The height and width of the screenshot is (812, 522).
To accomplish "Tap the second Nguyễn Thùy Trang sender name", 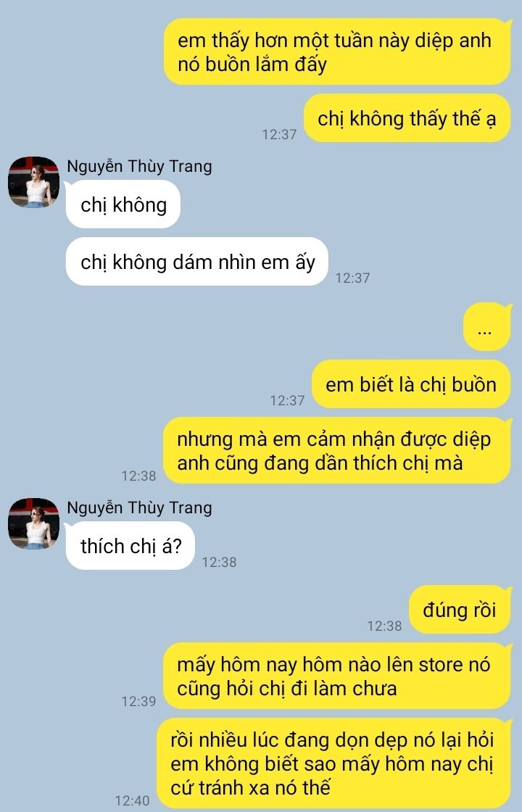I will point(139,508).
